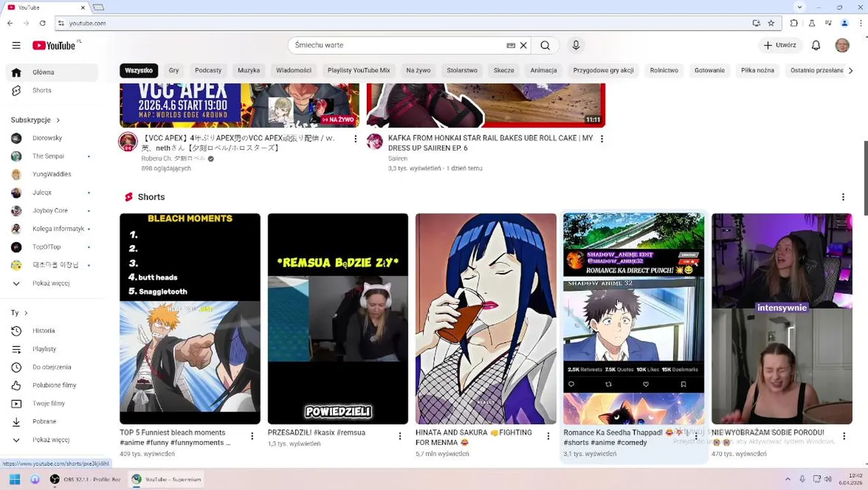The image size is (868, 490).
Task: Expand the Subskrypcje section arrow
Action: pos(58,120)
